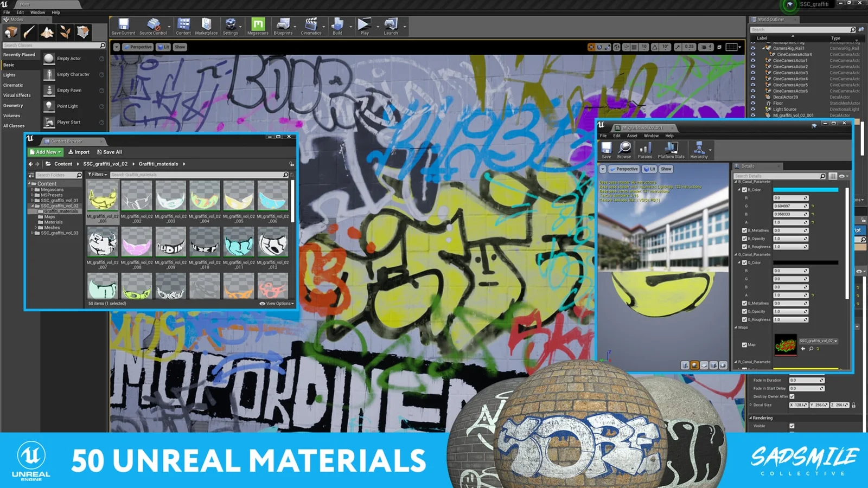The image size is (868, 488).
Task: Open Megascans from the main toolbar
Action: click(x=258, y=24)
